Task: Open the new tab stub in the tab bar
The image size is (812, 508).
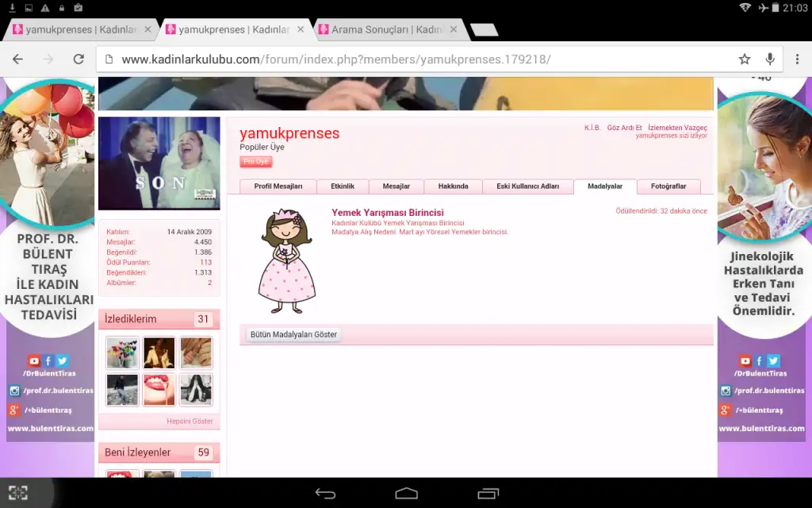Action: pos(483,29)
